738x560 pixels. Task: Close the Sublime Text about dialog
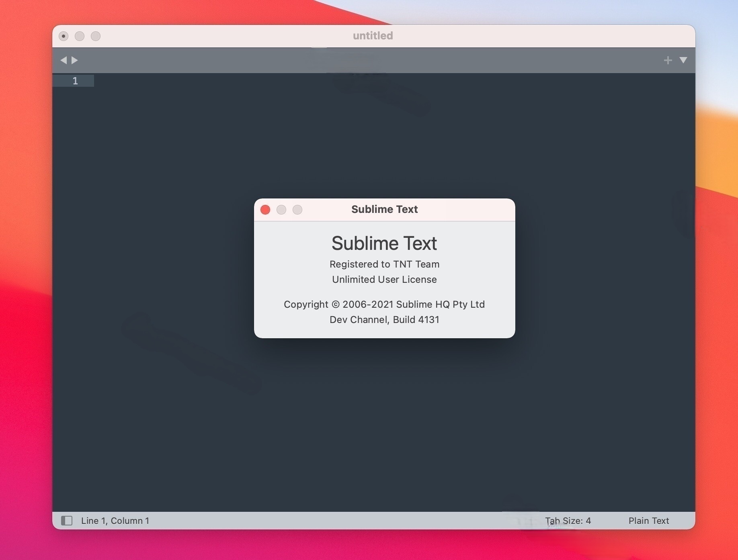coord(265,210)
